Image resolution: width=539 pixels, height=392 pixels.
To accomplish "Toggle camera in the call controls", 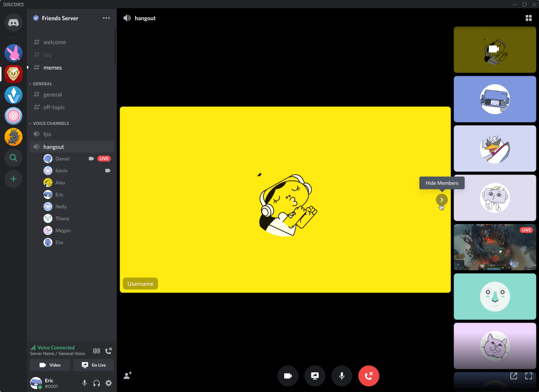I will click(288, 376).
